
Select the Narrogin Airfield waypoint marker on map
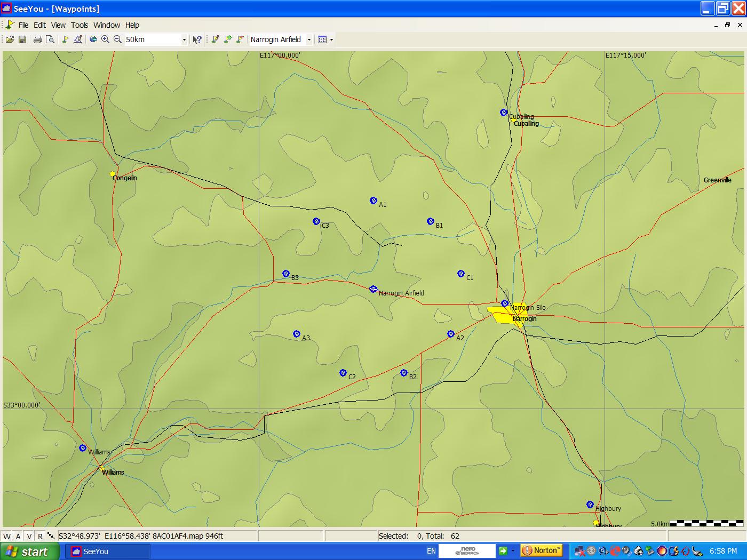point(373,289)
